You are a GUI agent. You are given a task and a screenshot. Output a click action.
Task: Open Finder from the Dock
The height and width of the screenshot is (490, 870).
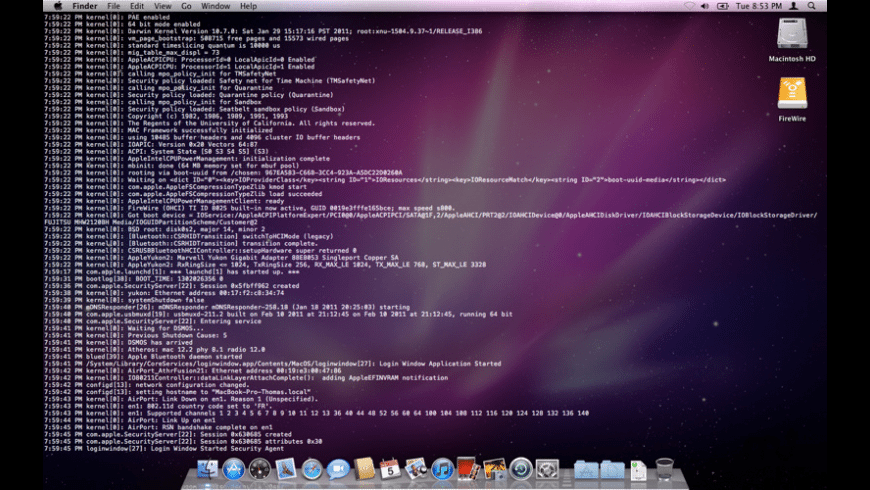click(x=208, y=469)
